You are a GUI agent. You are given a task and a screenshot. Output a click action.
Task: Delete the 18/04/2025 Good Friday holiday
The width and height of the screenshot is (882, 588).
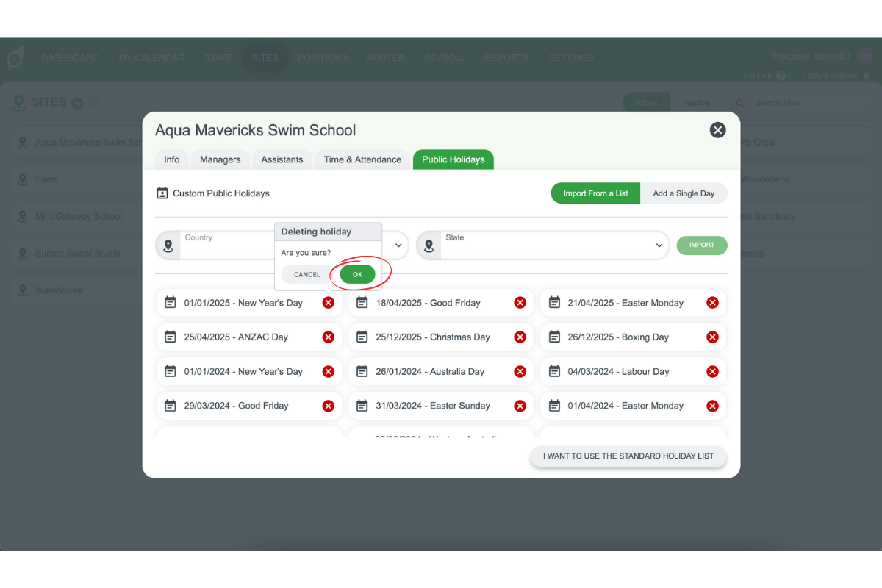tap(520, 303)
